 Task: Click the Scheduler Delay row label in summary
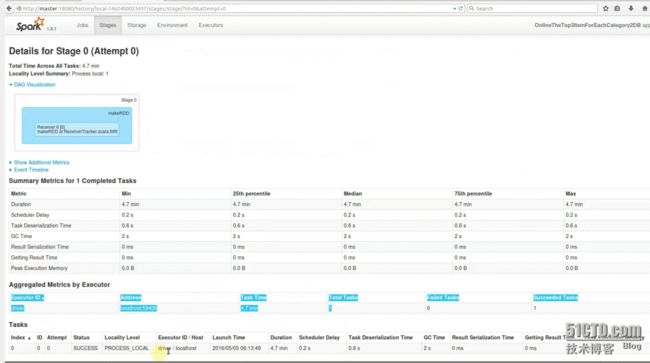[x=30, y=215]
